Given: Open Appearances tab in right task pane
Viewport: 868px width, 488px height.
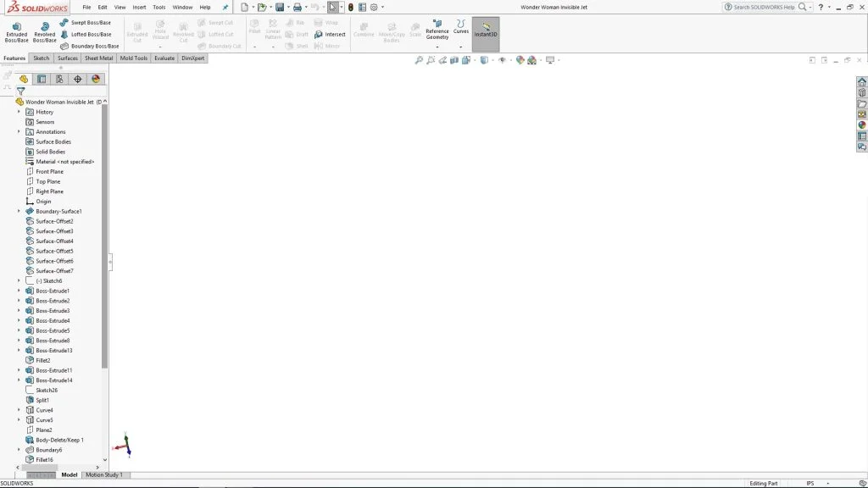Looking at the screenshot, I should tap(862, 125).
